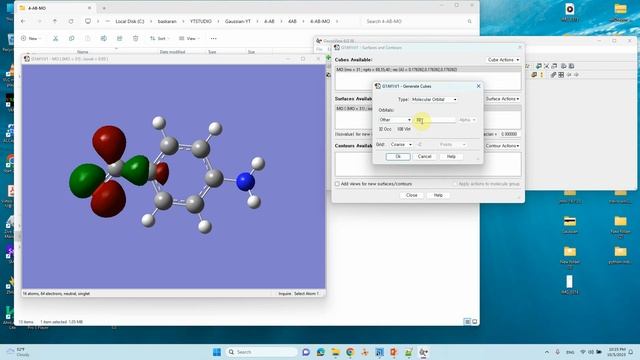The height and width of the screenshot is (360, 640).
Task: Click Local Disk (C:) in the breadcrumb
Action: coord(130,21)
